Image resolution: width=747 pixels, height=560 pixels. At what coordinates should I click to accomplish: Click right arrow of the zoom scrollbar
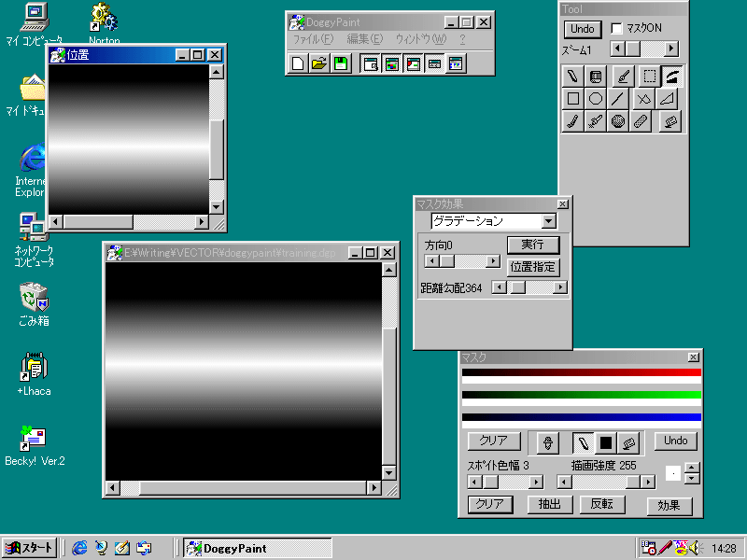coord(671,49)
